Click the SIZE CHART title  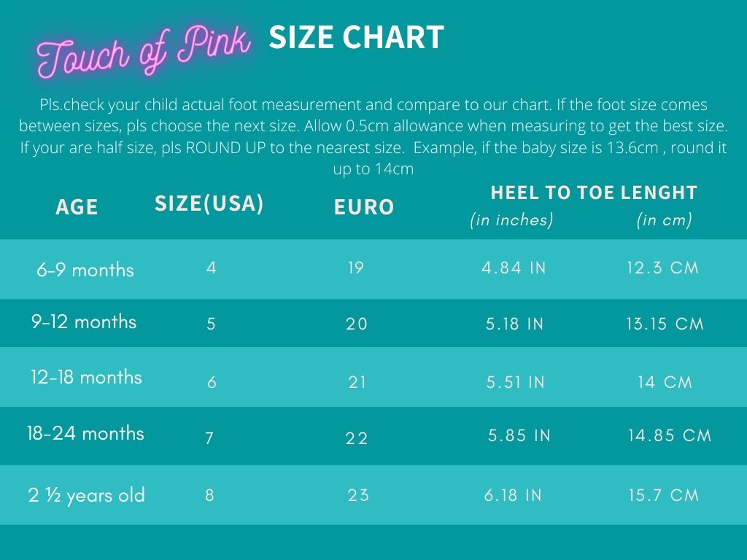356,38
